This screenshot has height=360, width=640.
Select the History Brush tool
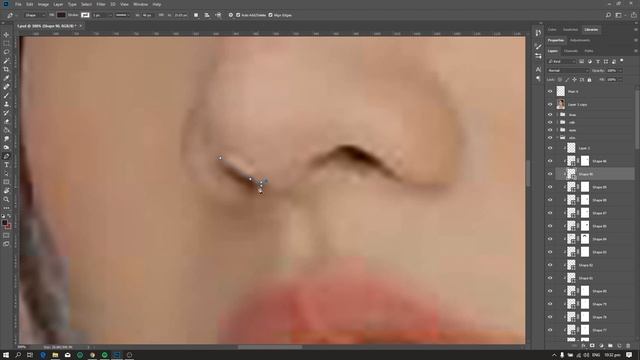[6, 113]
